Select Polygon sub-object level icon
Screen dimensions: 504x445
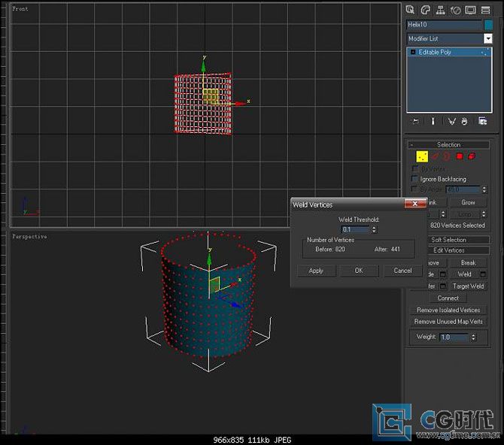click(460, 156)
